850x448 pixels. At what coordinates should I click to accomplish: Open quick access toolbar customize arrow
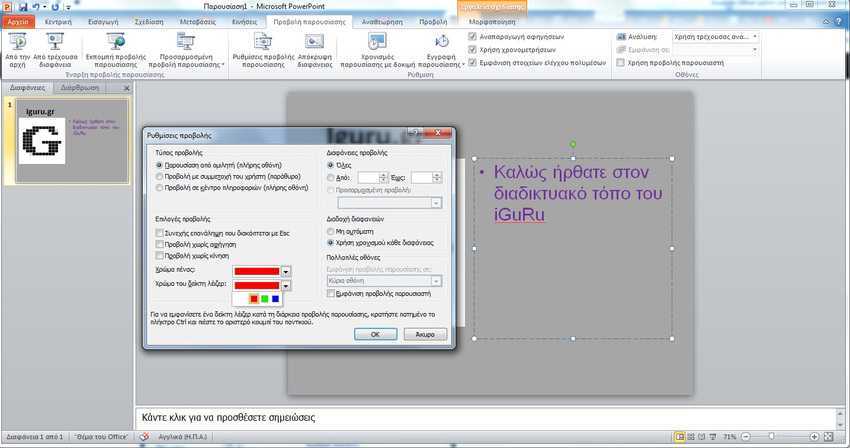(x=68, y=7)
